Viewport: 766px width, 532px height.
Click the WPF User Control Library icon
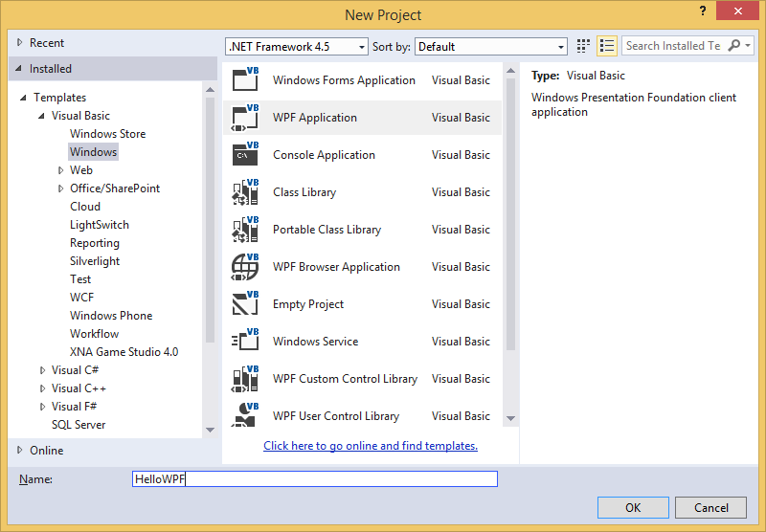click(245, 415)
